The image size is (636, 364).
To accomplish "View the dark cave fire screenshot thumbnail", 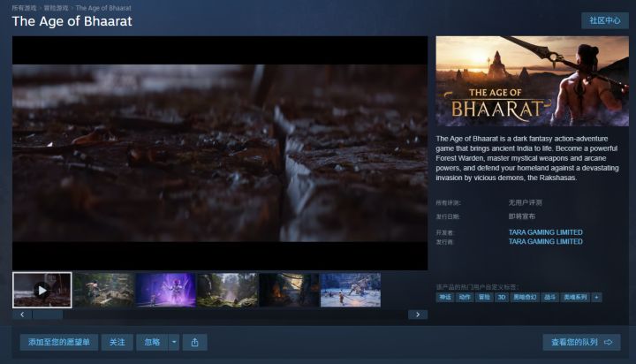I will point(289,290).
